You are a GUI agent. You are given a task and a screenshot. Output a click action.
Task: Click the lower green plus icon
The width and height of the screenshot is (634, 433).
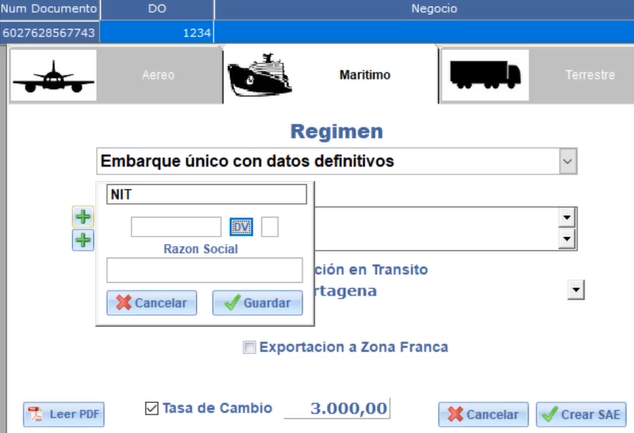(x=83, y=240)
